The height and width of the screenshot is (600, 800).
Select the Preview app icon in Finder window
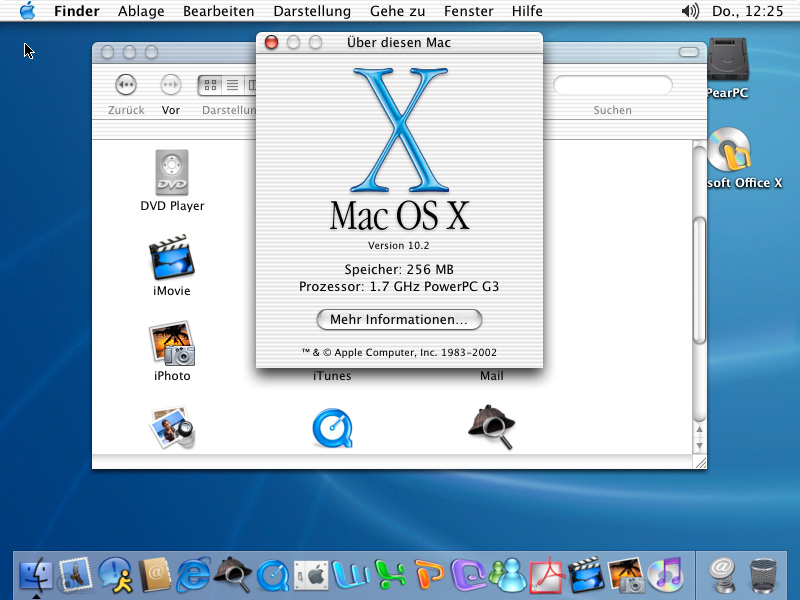click(172, 428)
